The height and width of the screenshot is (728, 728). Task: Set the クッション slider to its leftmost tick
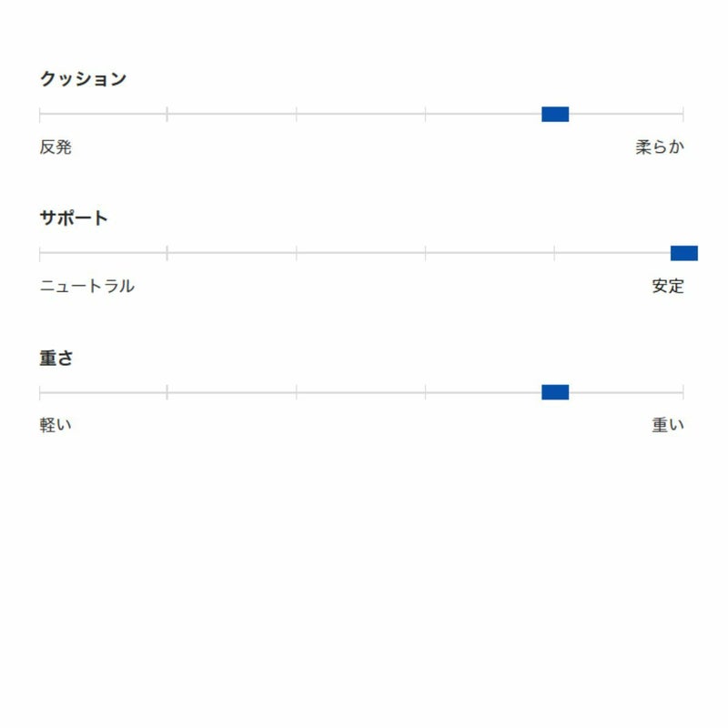(x=40, y=114)
